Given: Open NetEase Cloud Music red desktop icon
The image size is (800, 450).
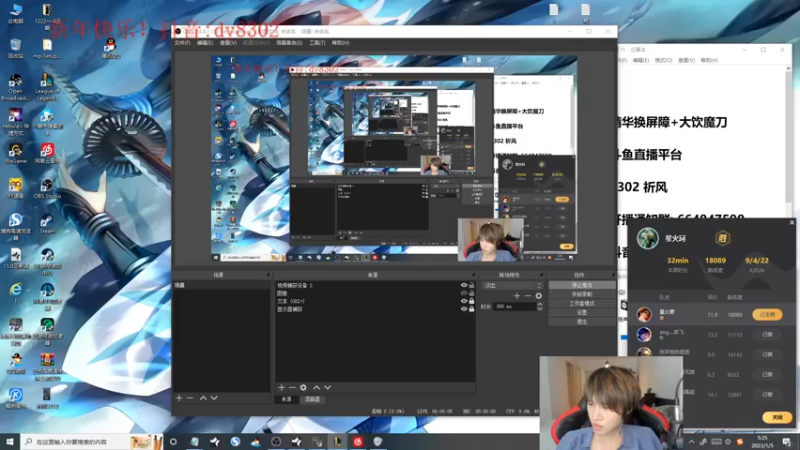Looking at the screenshot, I should pos(47,154).
